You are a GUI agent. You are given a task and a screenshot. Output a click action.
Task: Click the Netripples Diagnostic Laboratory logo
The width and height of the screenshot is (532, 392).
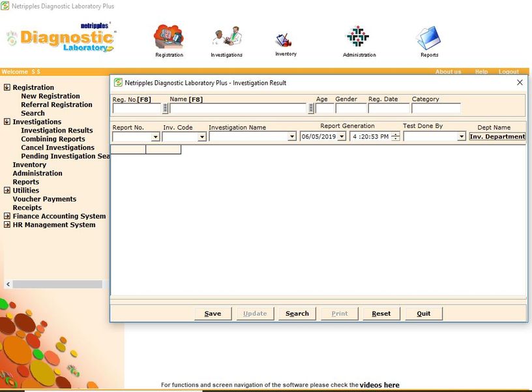click(61, 38)
